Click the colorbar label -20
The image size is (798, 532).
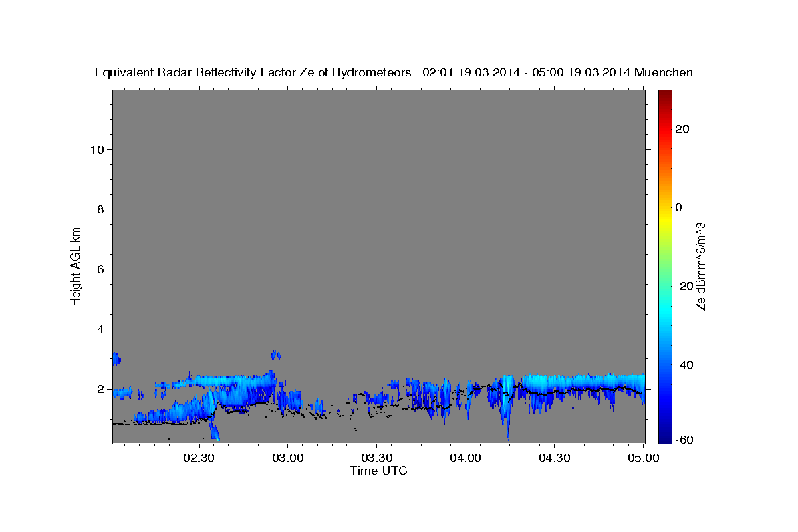point(685,286)
